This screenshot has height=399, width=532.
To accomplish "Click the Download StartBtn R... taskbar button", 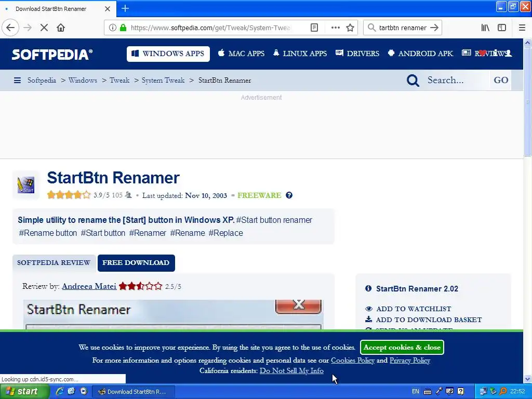I will click(x=134, y=392).
